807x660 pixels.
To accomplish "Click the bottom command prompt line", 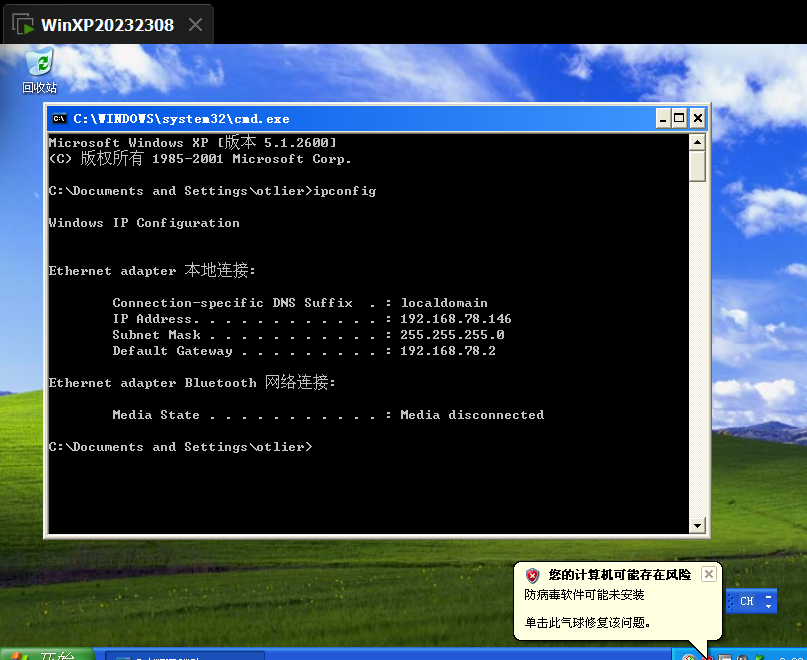I will (181, 447).
